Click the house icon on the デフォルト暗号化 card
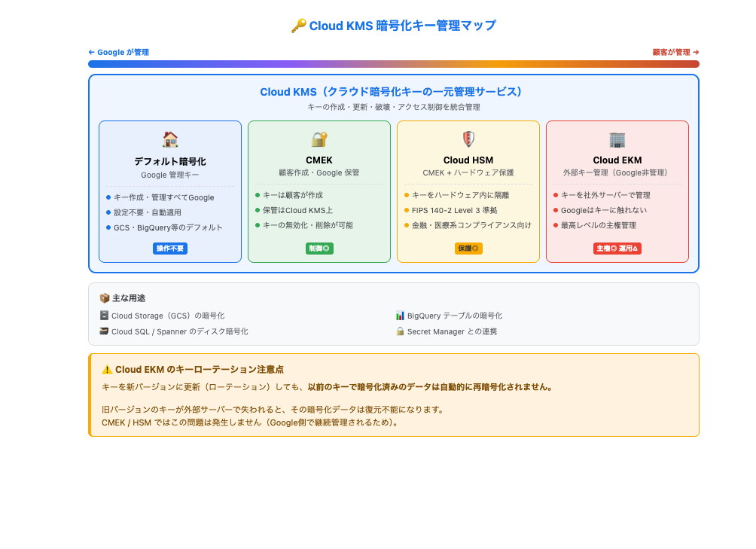 170,139
